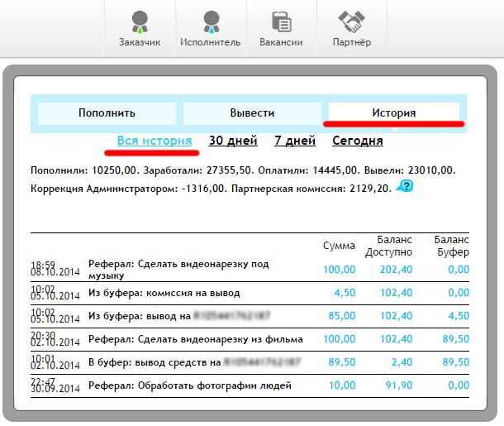The width and height of the screenshot is (504, 426).
Task: Click row 'Сделать видеонарезку из фильма'
Action: [x=195, y=339]
